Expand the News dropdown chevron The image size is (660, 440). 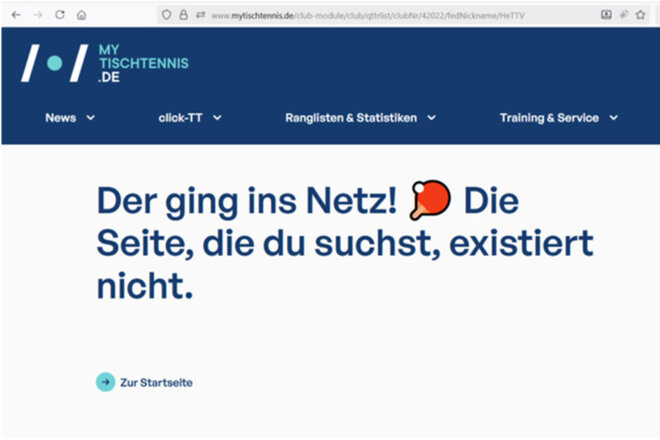90,118
